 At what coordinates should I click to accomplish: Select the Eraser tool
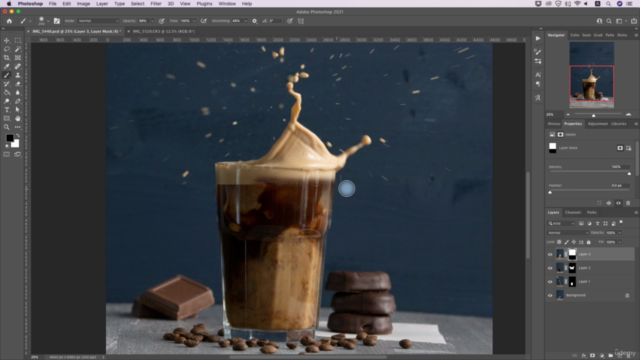tap(18, 84)
